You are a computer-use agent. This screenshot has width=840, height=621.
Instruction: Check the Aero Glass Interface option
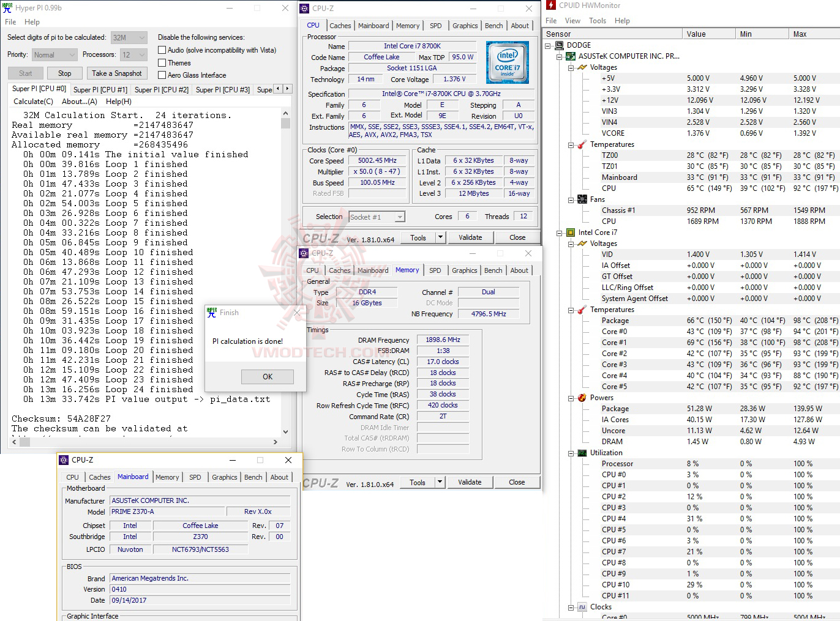coord(162,75)
